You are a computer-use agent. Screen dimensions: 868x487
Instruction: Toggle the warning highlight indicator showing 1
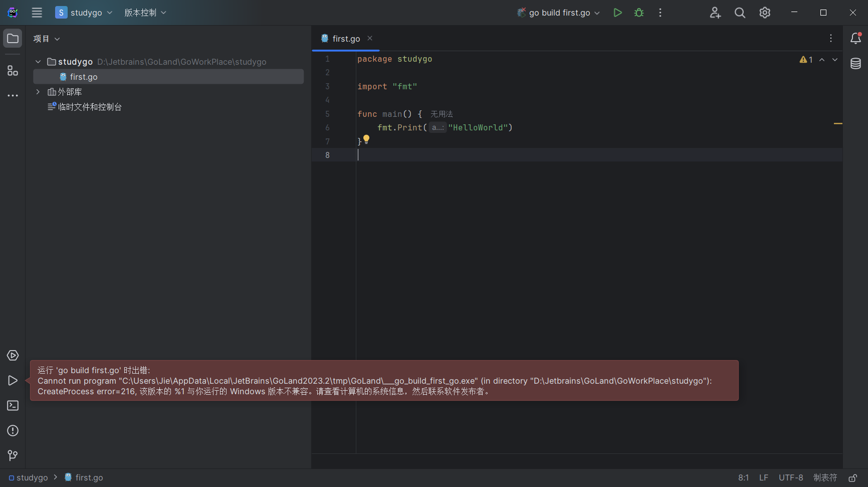coord(806,59)
